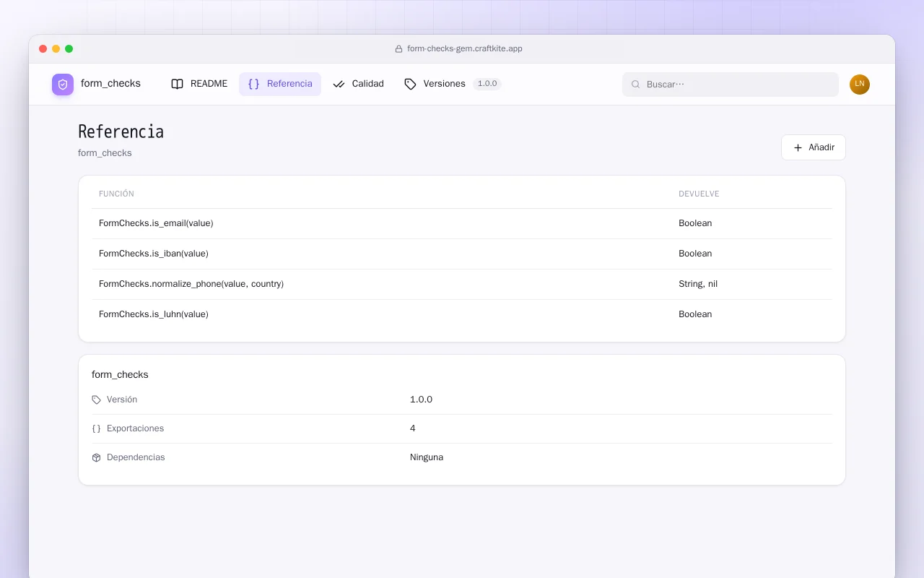Click the form_checks brand name in header
924x578 pixels.
[110, 84]
